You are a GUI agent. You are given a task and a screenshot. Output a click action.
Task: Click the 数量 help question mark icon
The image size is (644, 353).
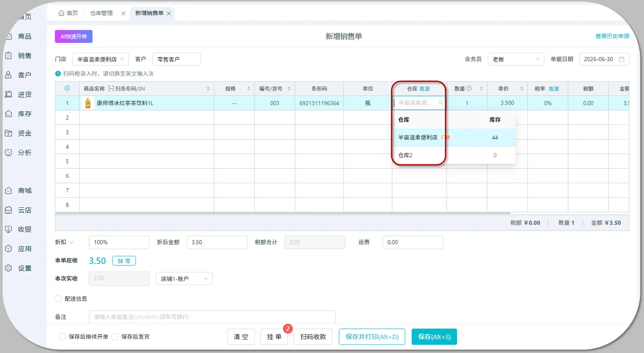point(469,88)
